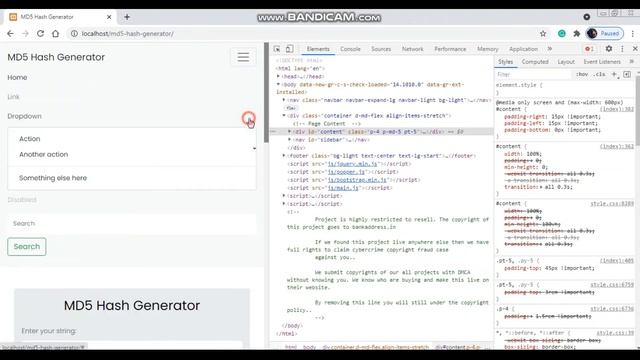Open the green Grammarly extension icon

click(562, 33)
